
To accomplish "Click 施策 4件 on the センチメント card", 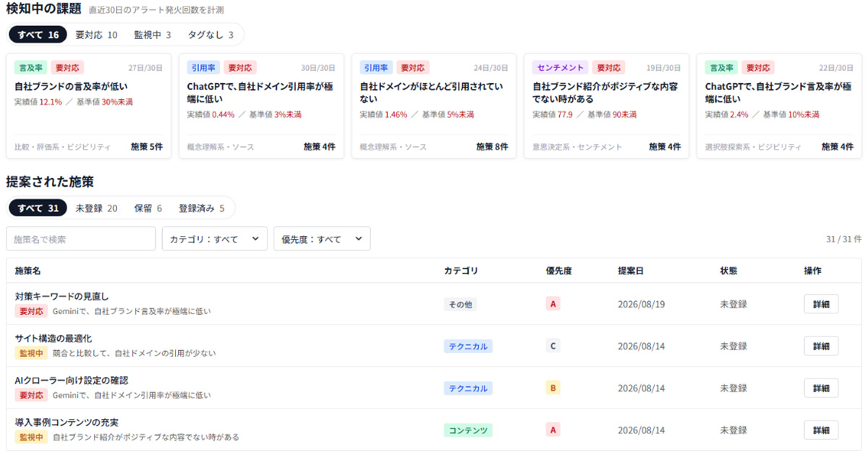I will click(x=665, y=147).
